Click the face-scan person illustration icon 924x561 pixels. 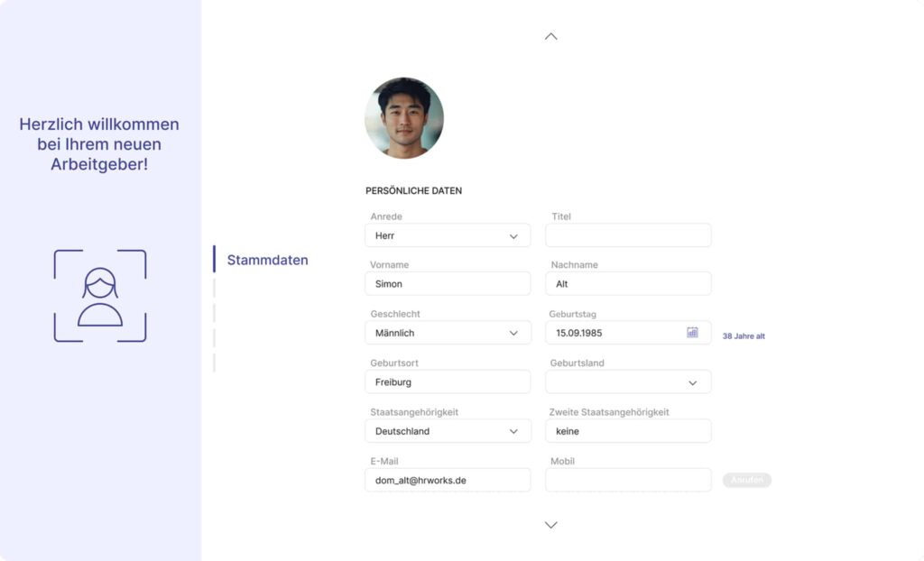99,296
